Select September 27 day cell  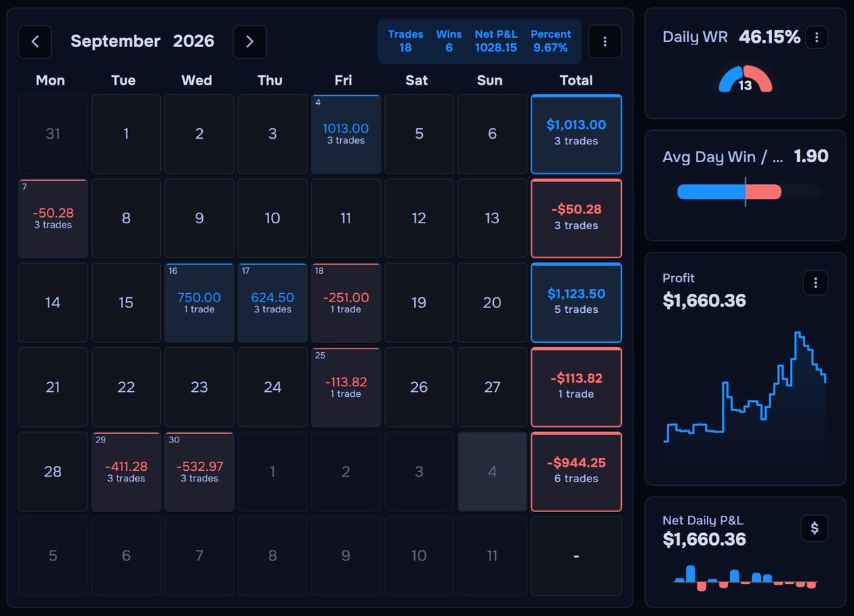coord(492,387)
